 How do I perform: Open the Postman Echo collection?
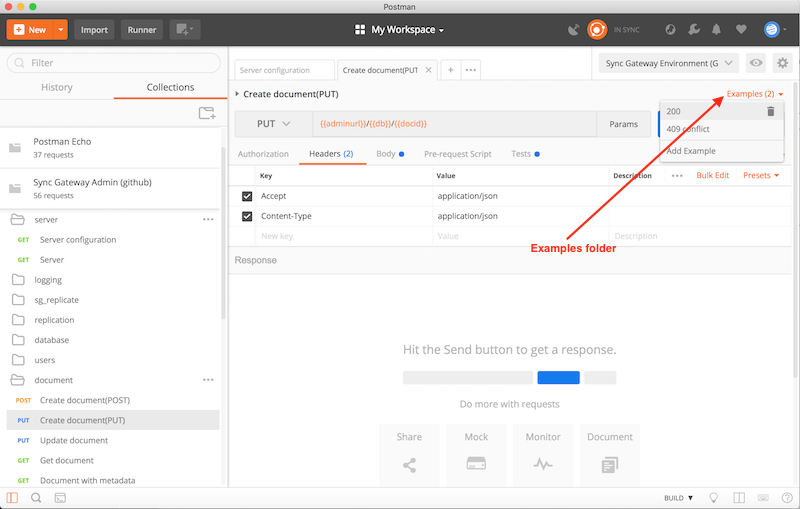click(x=111, y=148)
